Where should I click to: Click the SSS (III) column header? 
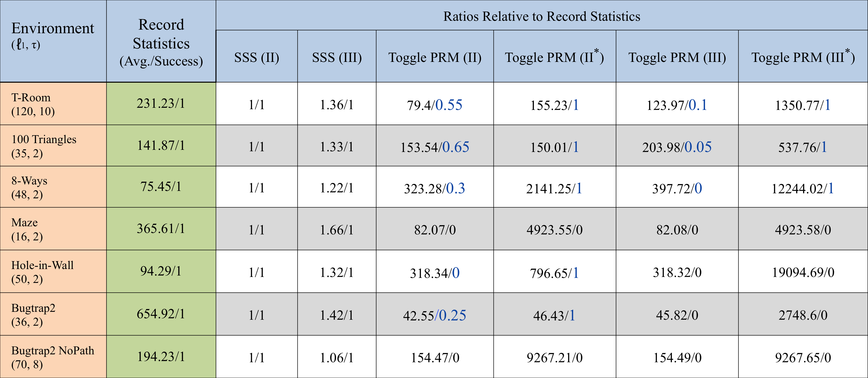[x=337, y=57]
